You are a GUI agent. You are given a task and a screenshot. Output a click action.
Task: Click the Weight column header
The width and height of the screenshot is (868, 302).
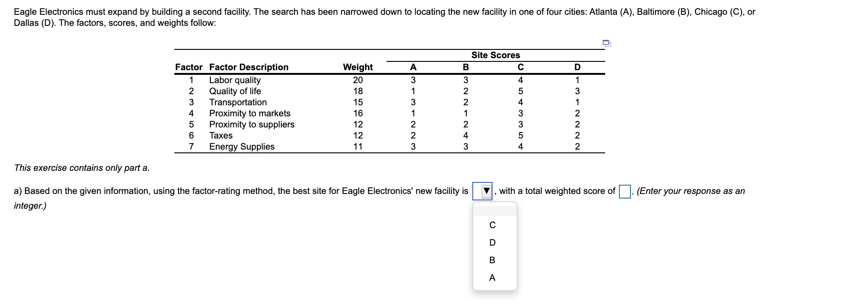[x=357, y=67]
